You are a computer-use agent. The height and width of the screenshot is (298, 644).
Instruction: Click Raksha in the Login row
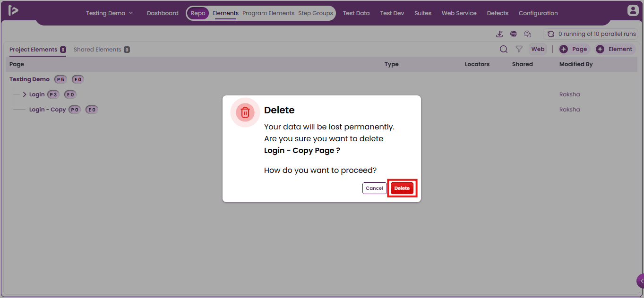tap(569, 94)
